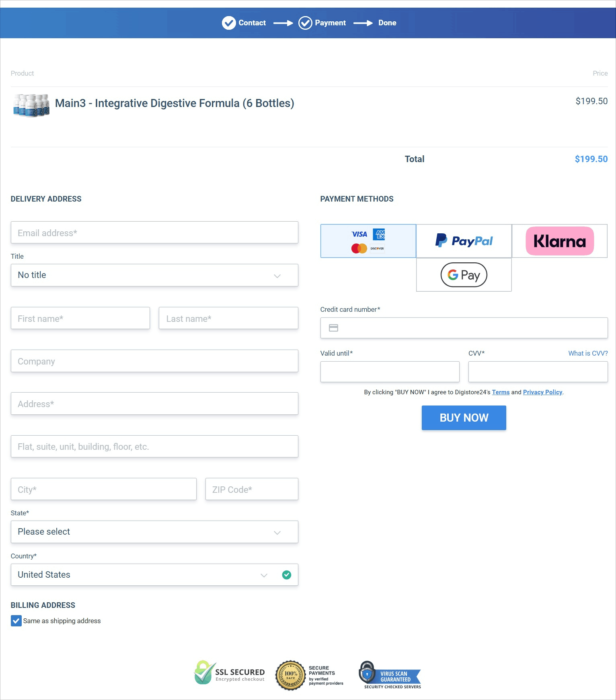616x700 pixels.
Task: Click the product bottles thumbnail
Action: (x=31, y=105)
